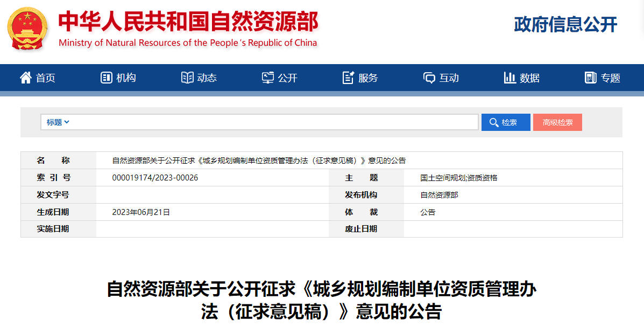Click the topic value 国土空间规划;资质资格
This screenshot has height=327, width=644.
(x=459, y=178)
